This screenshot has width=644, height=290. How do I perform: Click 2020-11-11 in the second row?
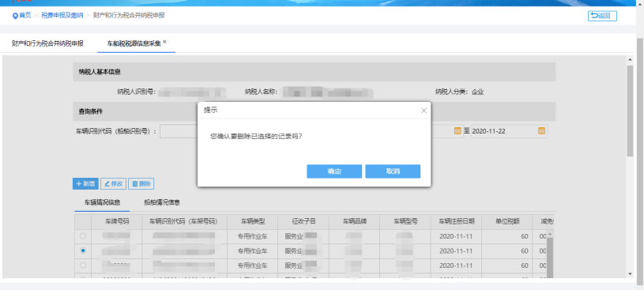tap(456, 250)
